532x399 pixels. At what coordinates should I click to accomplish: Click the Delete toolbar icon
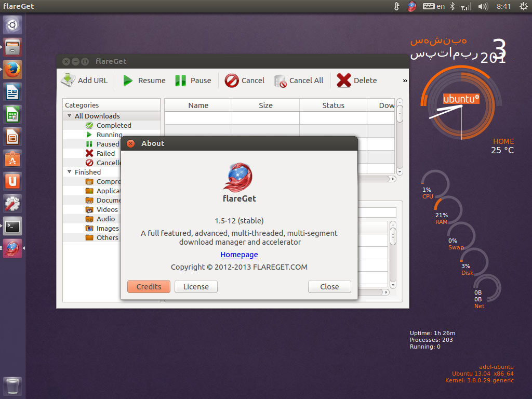[x=343, y=81]
